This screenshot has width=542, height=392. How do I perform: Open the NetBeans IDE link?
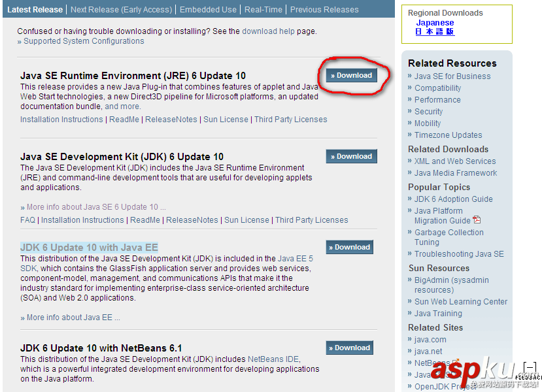point(274,359)
